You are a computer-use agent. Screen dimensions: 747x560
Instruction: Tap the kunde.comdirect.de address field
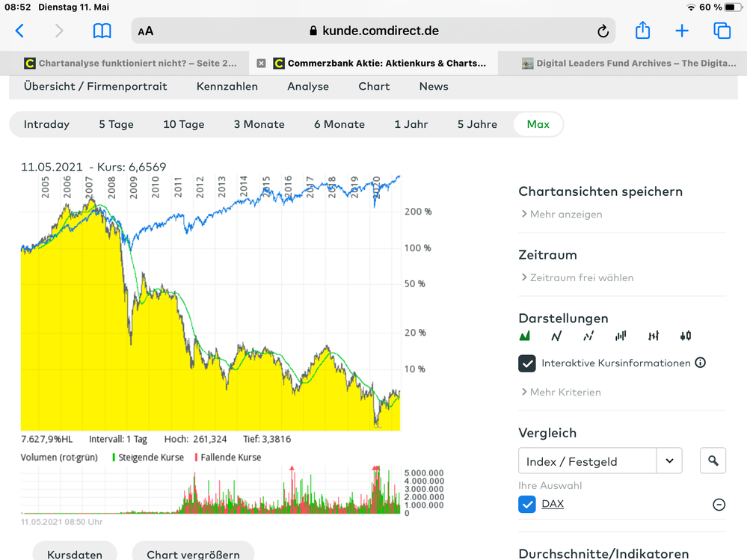click(374, 31)
